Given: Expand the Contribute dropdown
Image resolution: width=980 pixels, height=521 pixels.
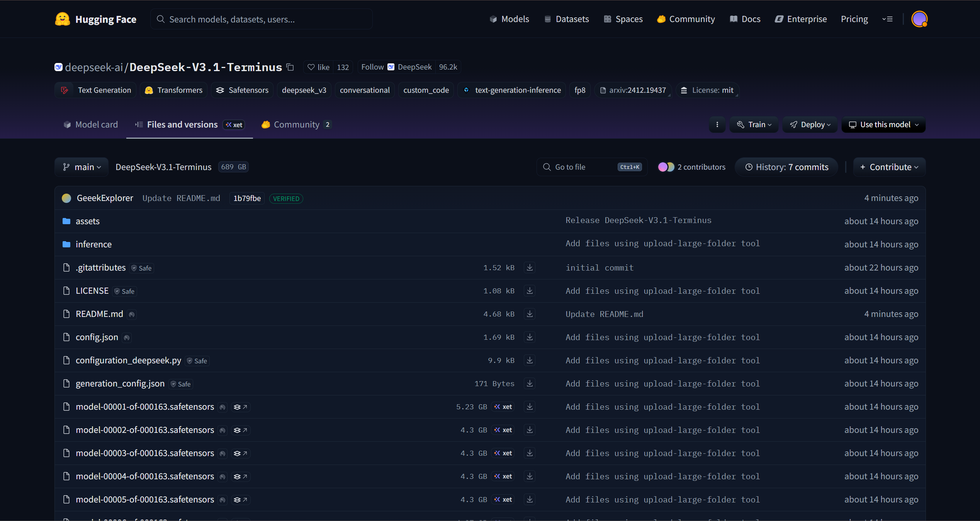Looking at the screenshot, I should [889, 167].
